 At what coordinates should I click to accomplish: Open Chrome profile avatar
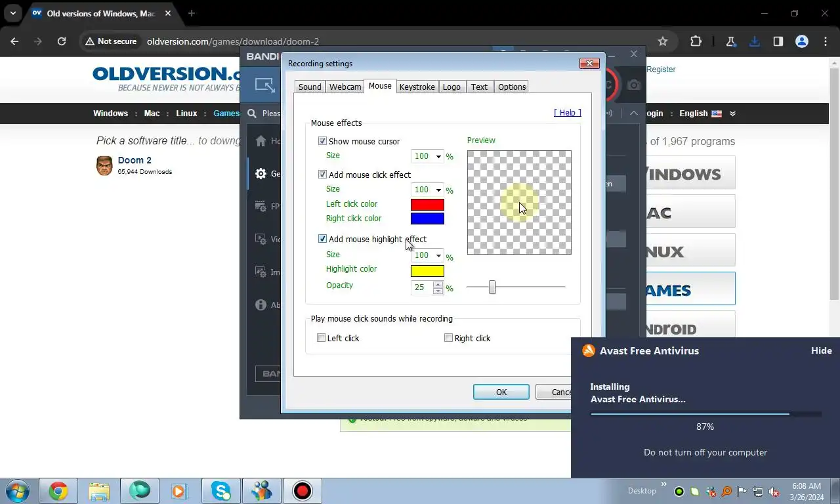(x=802, y=41)
